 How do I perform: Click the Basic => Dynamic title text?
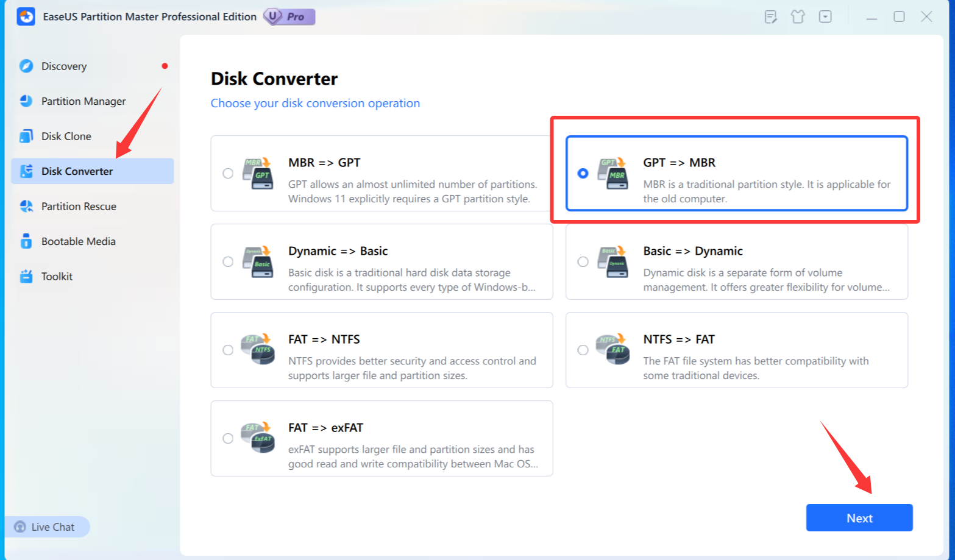click(693, 251)
